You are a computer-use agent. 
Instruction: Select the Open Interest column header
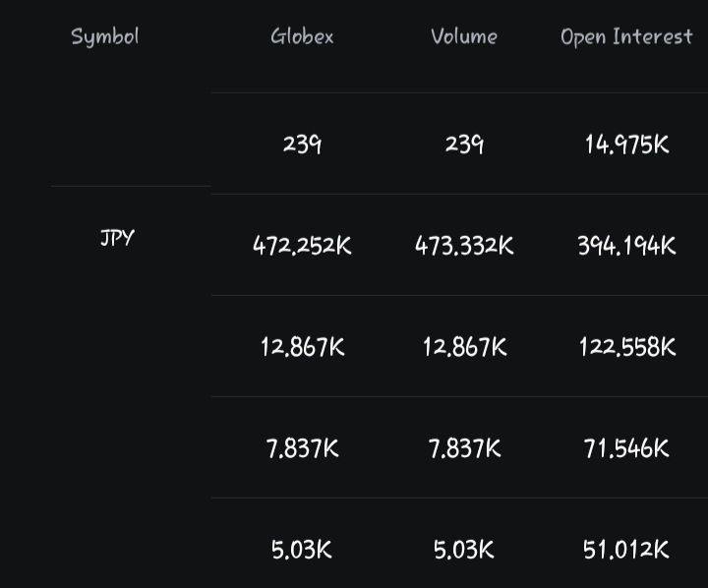coord(626,37)
